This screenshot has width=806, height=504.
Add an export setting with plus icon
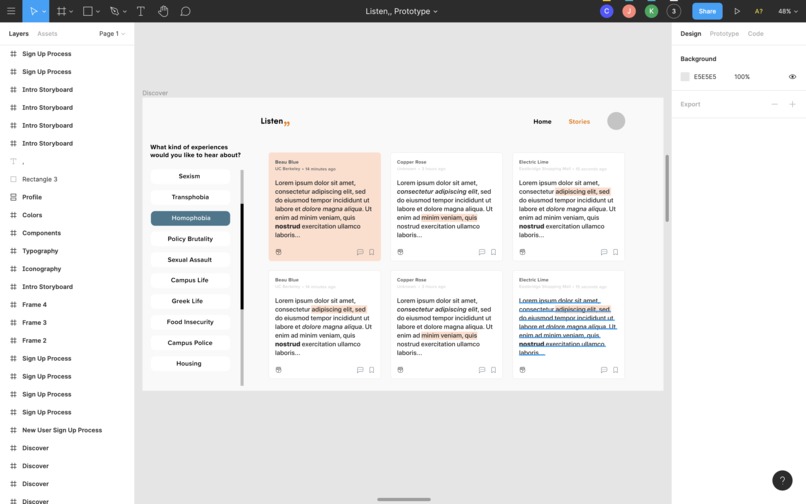(x=792, y=104)
